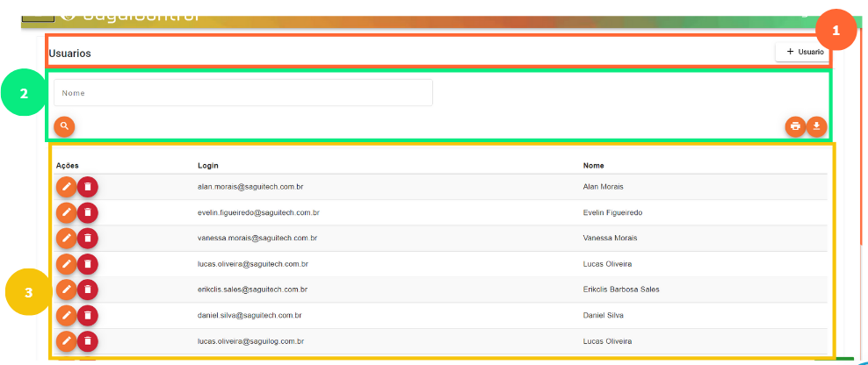Delete user alan.morais with trash icon

(x=88, y=187)
